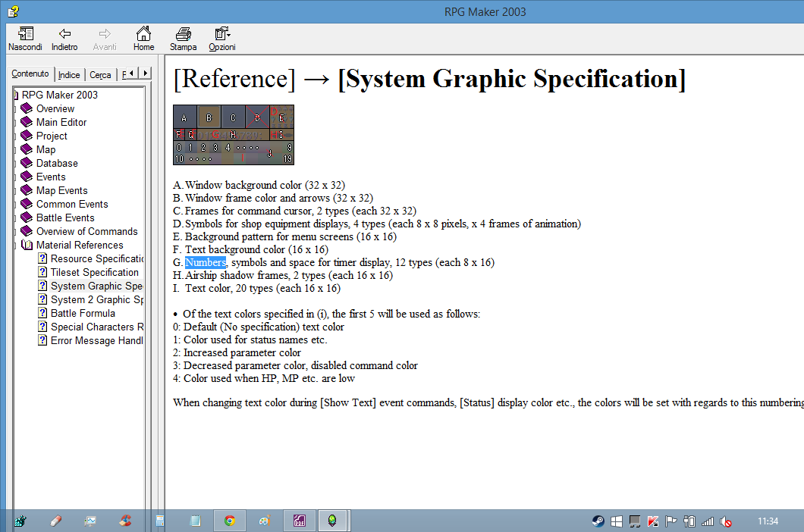Image resolution: width=804 pixels, height=532 pixels.
Task: Go to the Home page
Action: [x=143, y=39]
